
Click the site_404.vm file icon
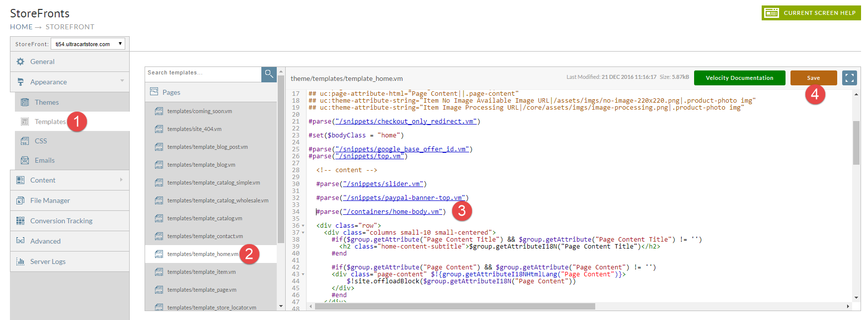click(x=159, y=129)
